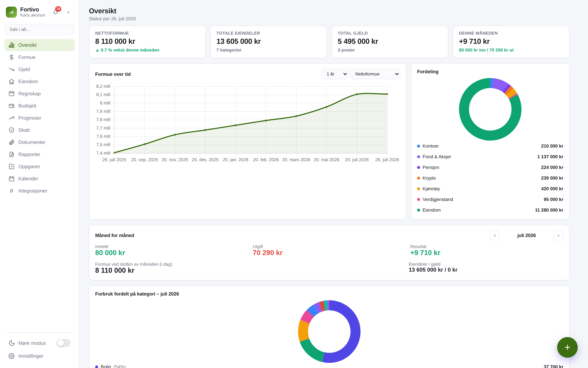
Task: Collapse the sidebar with the chevron
Action: (68, 12)
